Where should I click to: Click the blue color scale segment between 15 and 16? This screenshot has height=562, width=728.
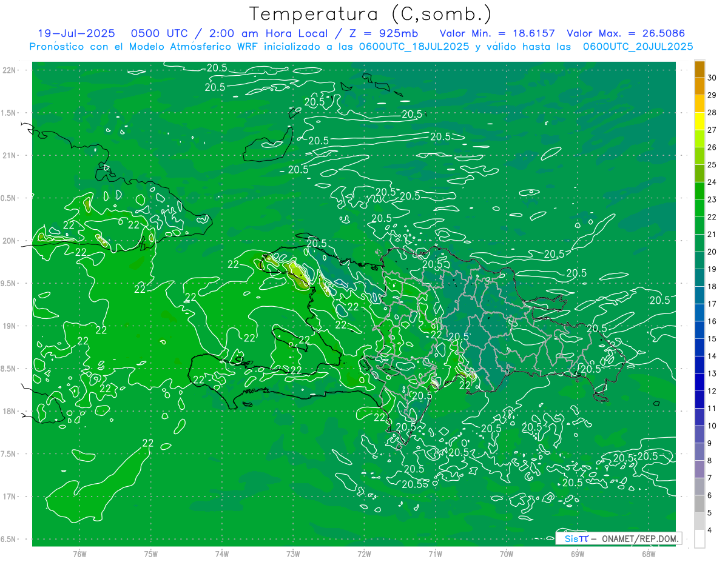tap(699, 330)
